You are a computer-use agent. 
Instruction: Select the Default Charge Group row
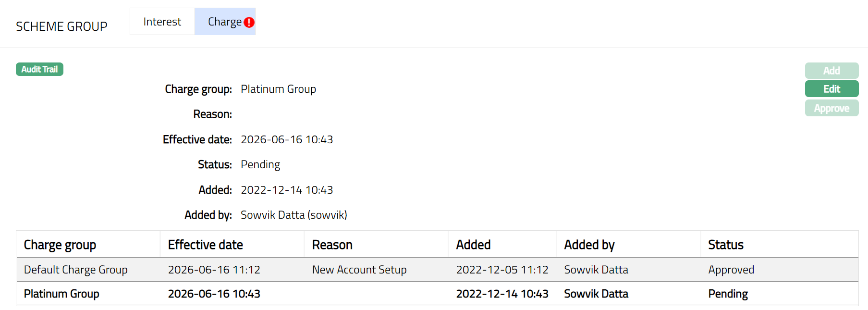tap(75, 270)
